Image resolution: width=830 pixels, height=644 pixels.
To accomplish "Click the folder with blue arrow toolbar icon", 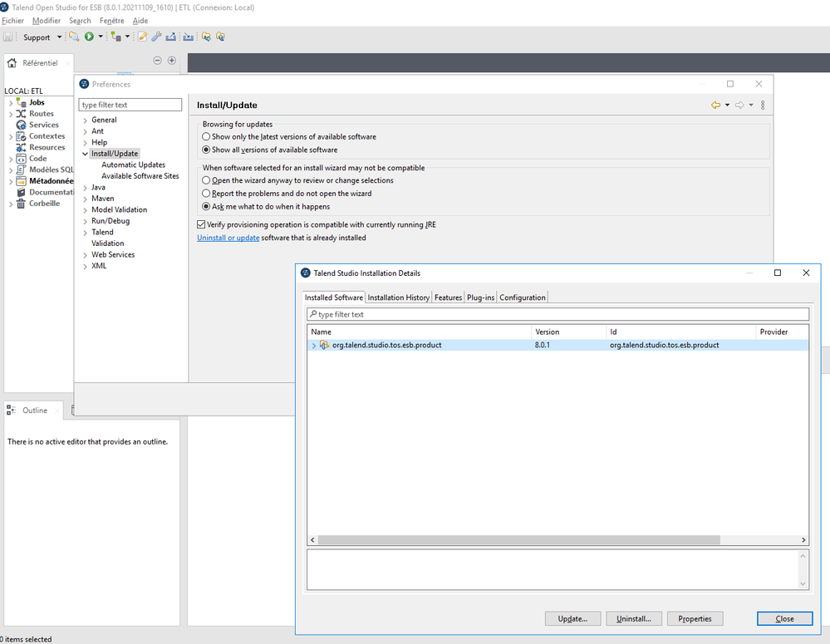I will pyautogui.click(x=206, y=37).
